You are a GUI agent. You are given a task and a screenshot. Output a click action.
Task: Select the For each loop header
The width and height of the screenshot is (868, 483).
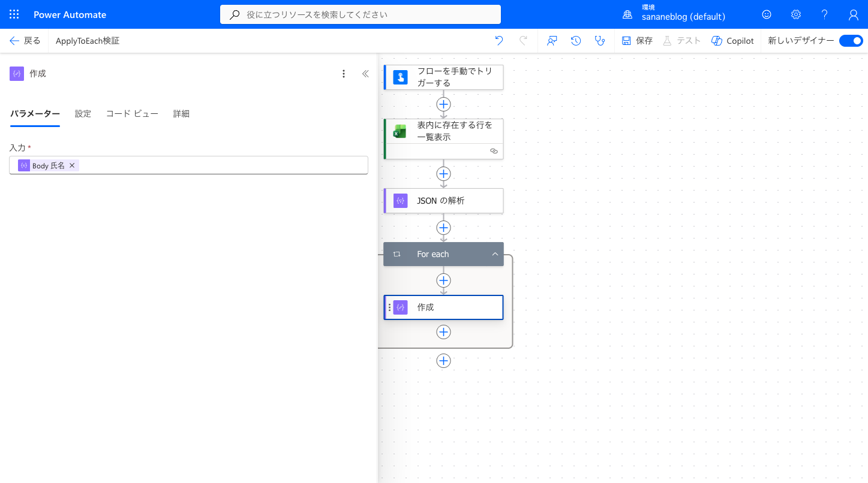click(x=443, y=254)
